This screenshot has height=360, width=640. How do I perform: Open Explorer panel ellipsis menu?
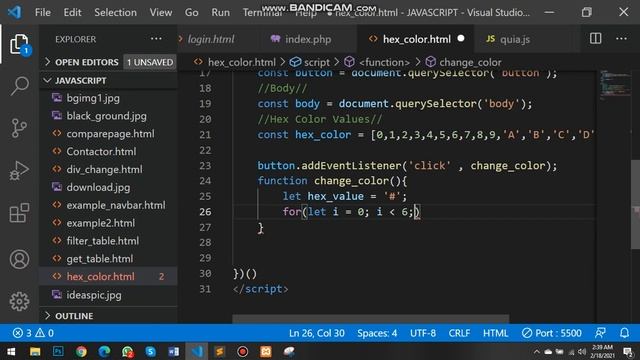pos(156,39)
